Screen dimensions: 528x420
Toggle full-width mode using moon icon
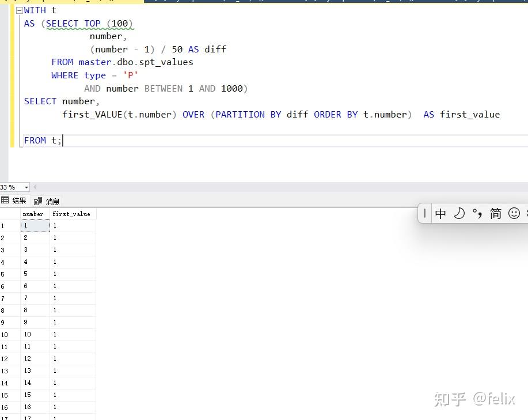[459, 213]
